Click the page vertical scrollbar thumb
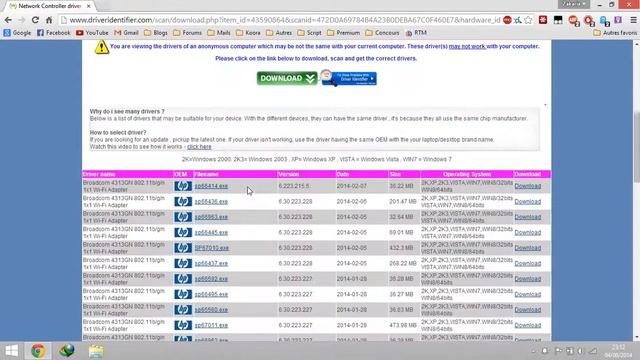 pyautogui.click(x=636, y=147)
